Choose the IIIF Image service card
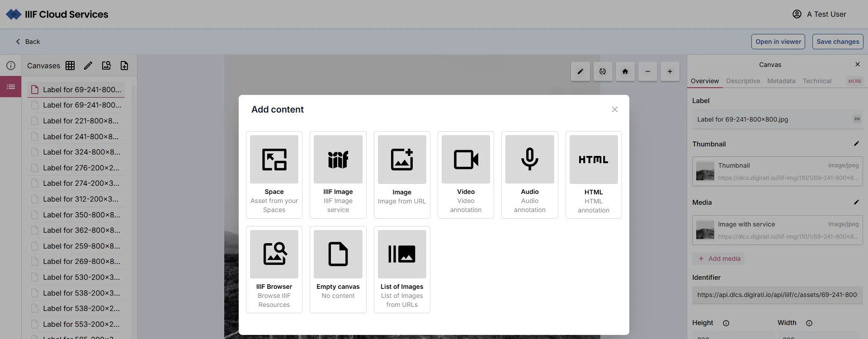Screen dimensions: 868x339 (x=338, y=175)
